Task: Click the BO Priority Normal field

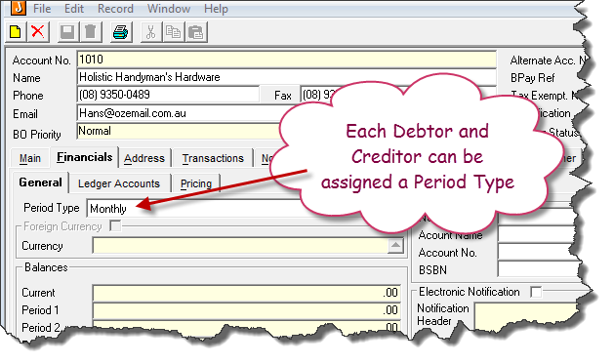Action: (x=179, y=131)
